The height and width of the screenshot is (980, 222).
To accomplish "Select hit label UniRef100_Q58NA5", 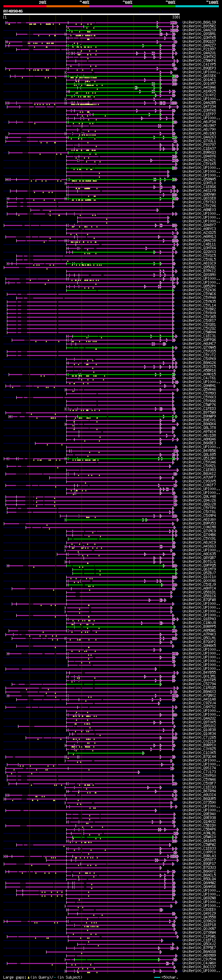I will pos(199,179).
